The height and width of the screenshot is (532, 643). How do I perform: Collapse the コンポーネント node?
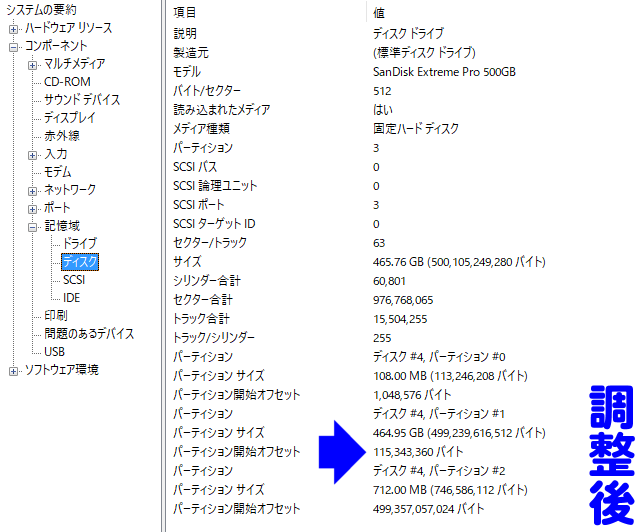point(14,48)
